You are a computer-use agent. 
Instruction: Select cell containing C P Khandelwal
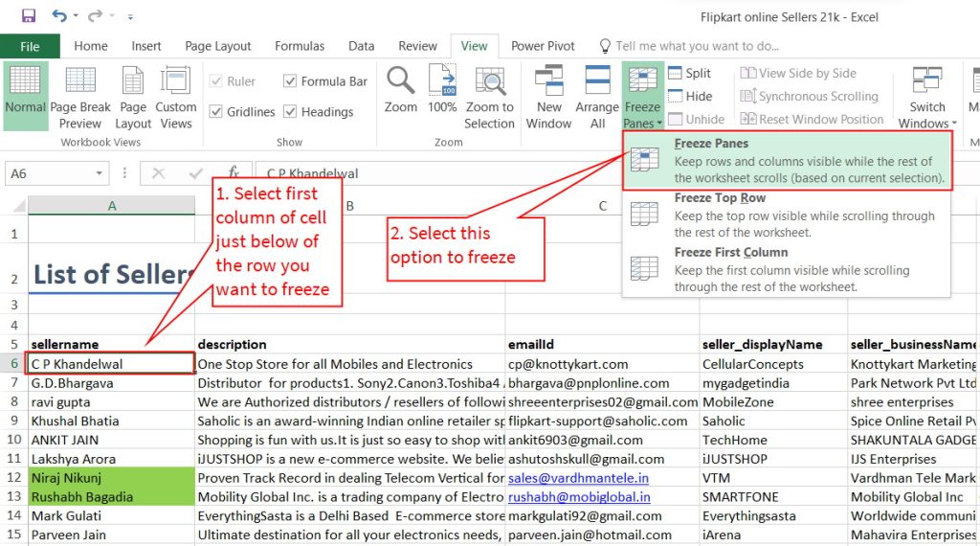coord(111,364)
